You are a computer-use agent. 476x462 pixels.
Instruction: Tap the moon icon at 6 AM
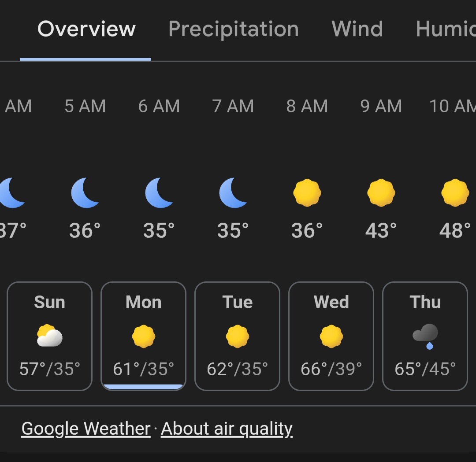[x=159, y=193]
